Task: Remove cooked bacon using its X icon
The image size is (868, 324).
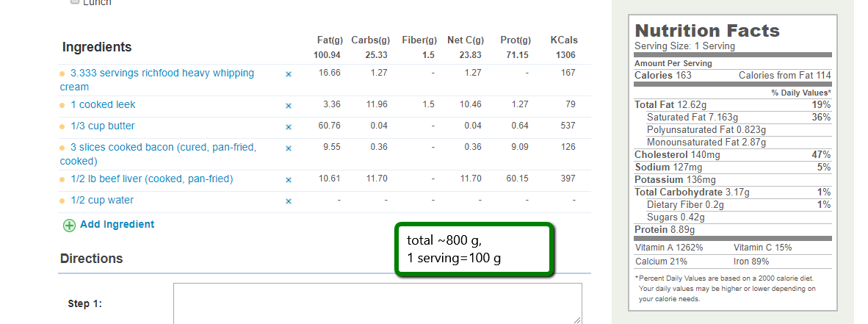Action: pos(289,148)
